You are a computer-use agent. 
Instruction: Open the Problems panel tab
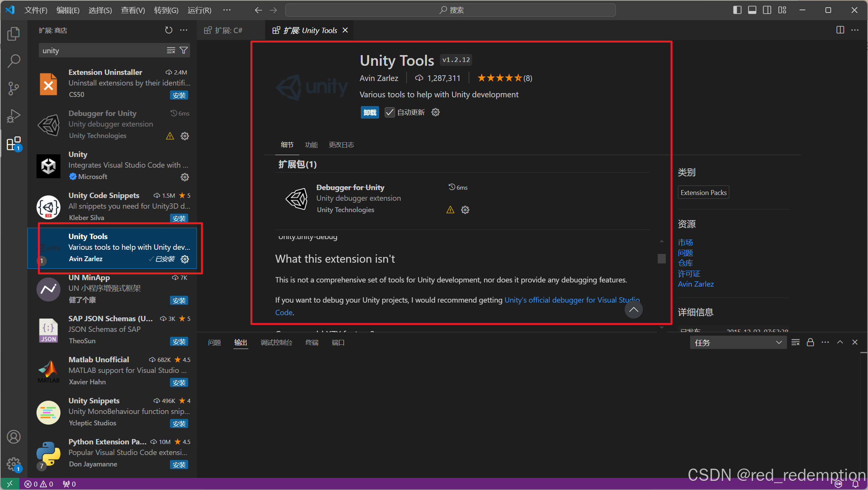214,343
